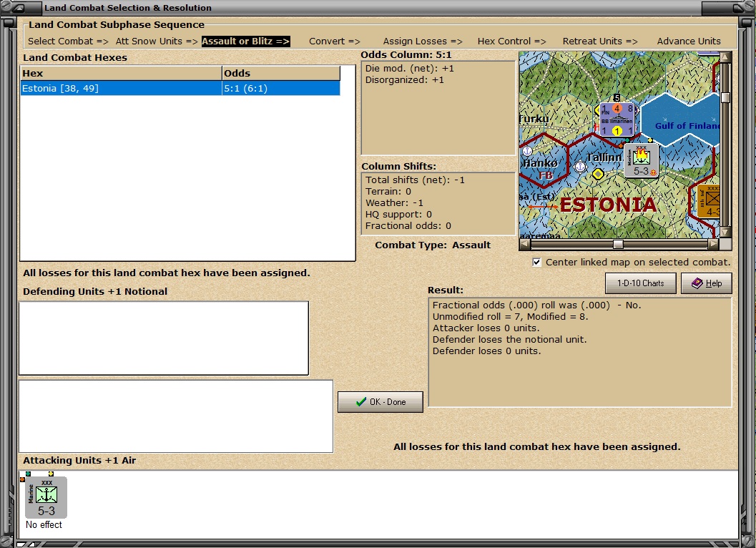The width and height of the screenshot is (756, 548).
Task: Select the Assign Losses subphase step
Action: point(423,41)
